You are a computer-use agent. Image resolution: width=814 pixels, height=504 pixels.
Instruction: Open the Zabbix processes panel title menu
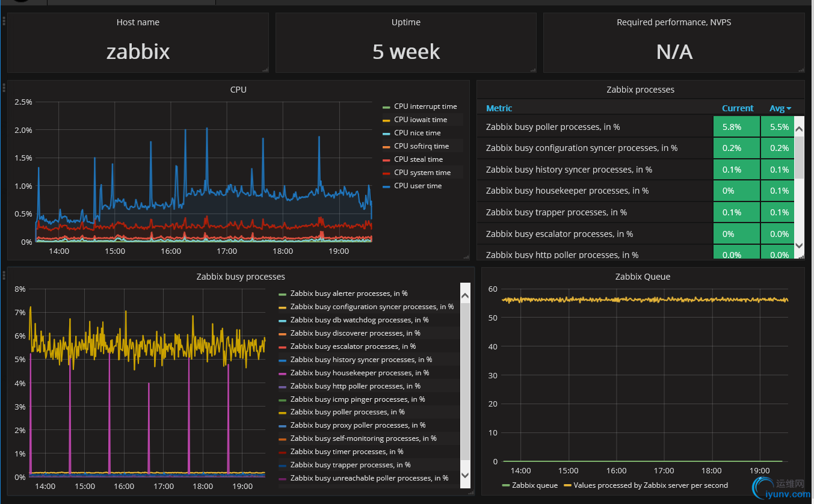pyautogui.click(x=640, y=90)
